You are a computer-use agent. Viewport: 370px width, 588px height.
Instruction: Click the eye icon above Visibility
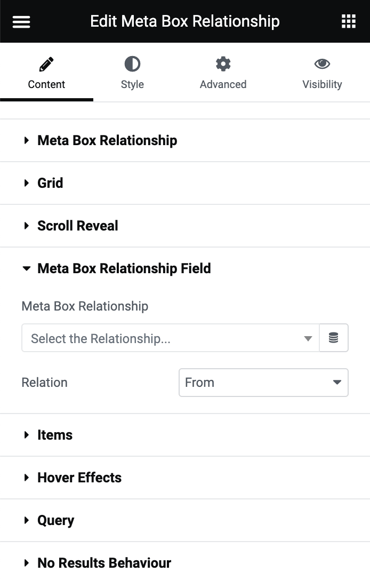322,63
